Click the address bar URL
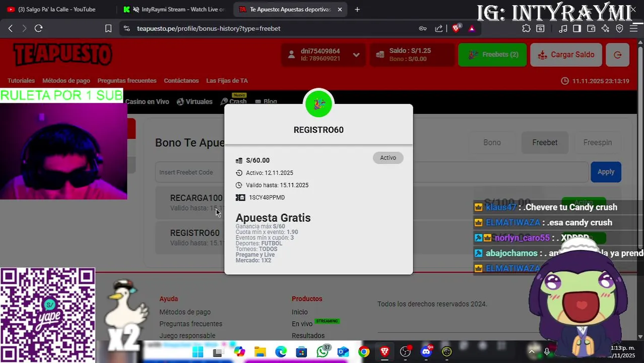This screenshot has width=644, height=363. (209, 29)
